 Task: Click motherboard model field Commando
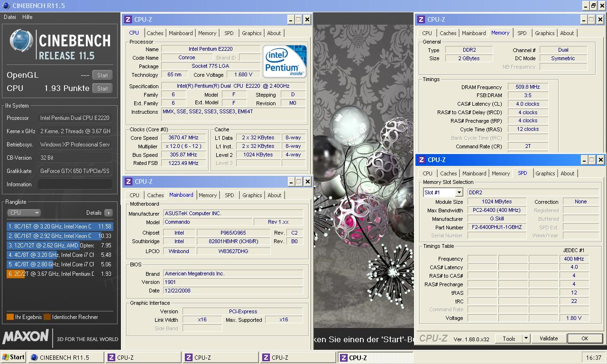(208, 222)
